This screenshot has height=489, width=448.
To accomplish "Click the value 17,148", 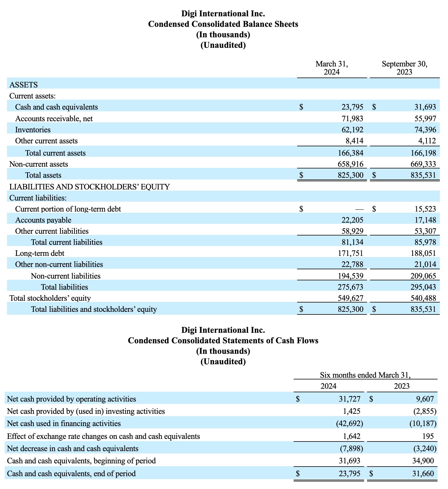I will pyautogui.click(x=425, y=220).
